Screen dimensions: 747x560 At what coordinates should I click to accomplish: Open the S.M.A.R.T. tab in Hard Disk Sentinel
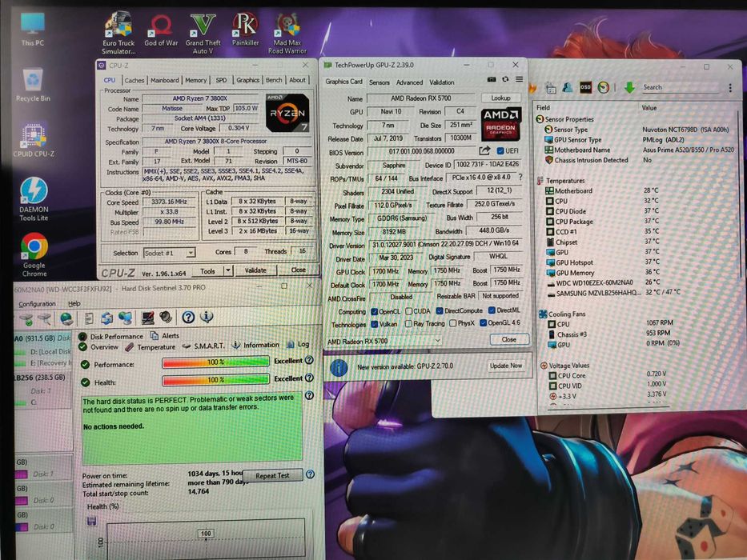(x=203, y=346)
